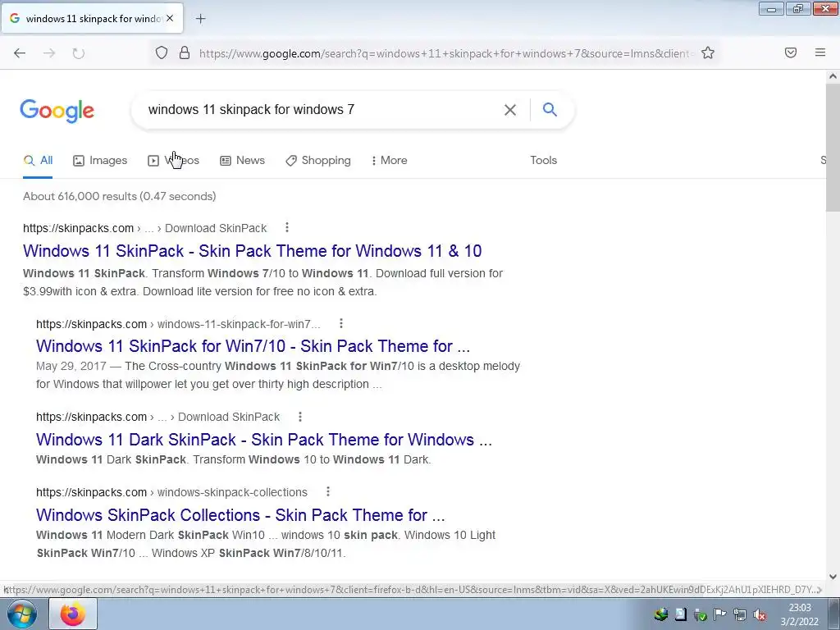Switch to the News tab
Screen dimensions: 840x630
point(242,161)
